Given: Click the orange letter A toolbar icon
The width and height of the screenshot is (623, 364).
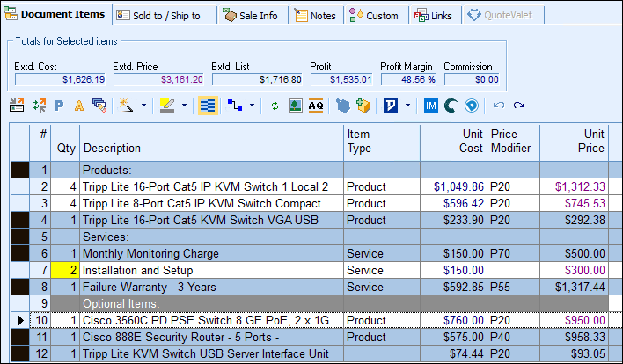Looking at the screenshot, I should [79, 106].
